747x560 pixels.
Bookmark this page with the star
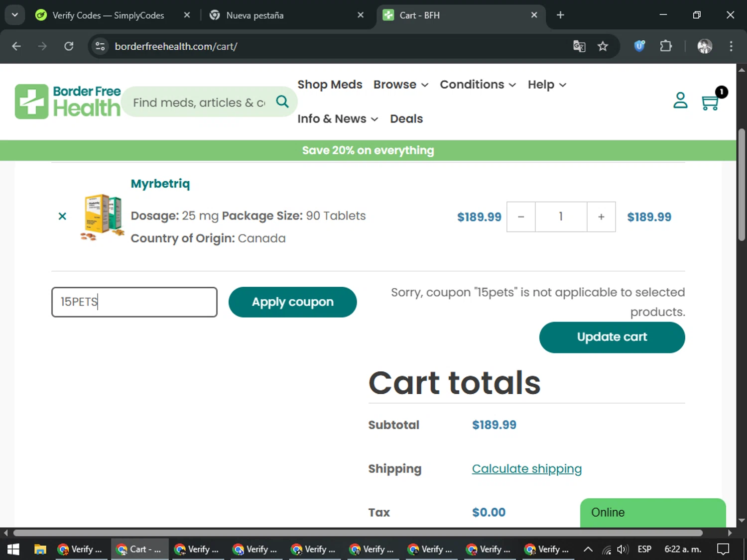pyautogui.click(x=603, y=46)
